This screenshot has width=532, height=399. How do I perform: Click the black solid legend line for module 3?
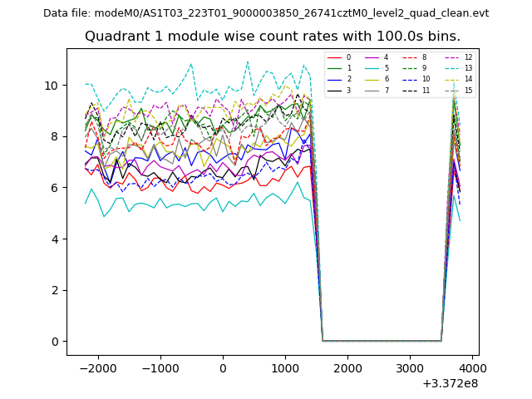333,90
